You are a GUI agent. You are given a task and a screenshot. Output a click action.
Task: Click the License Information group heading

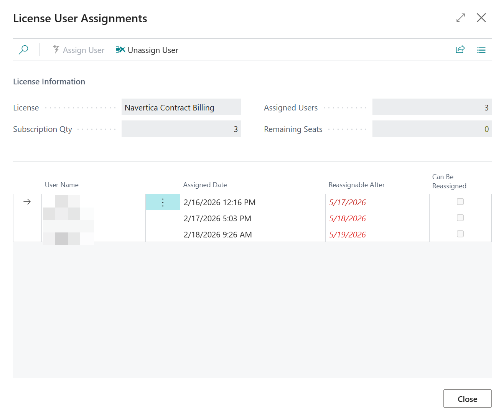(49, 81)
